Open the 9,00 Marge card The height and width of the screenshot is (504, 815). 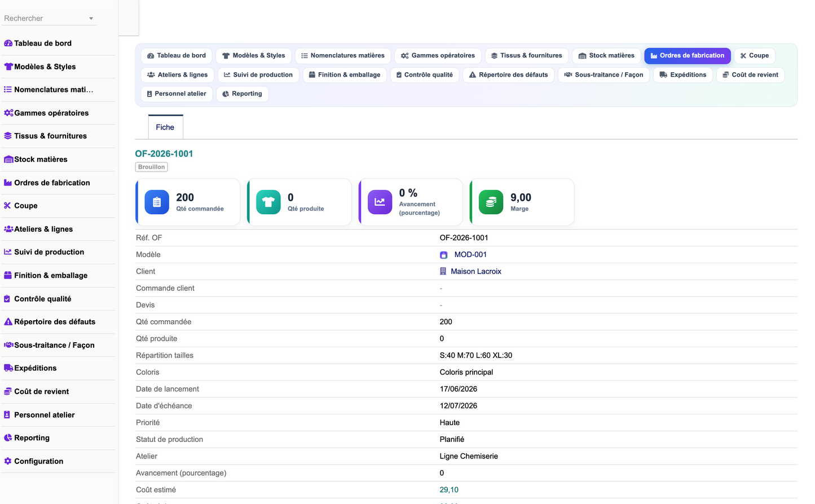[x=522, y=202]
